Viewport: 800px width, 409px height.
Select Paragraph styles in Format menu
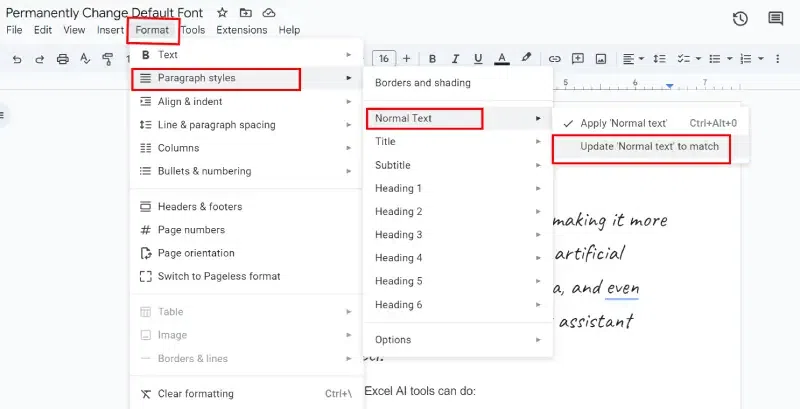pyautogui.click(x=246, y=78)
